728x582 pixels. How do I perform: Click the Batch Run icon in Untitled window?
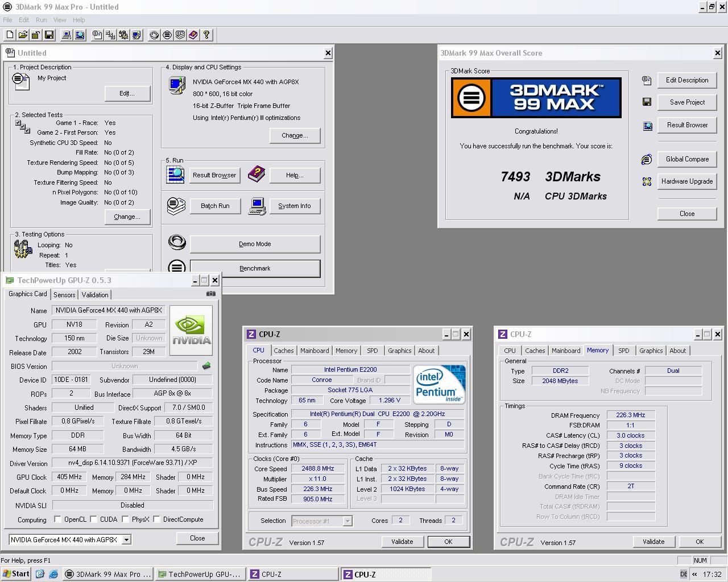point(176,205)
